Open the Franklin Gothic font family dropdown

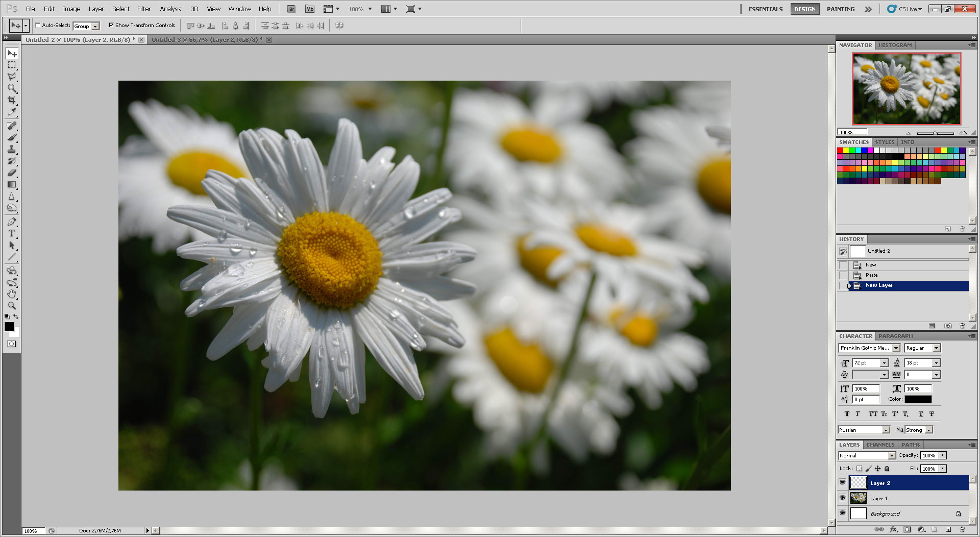coord(896,348)
